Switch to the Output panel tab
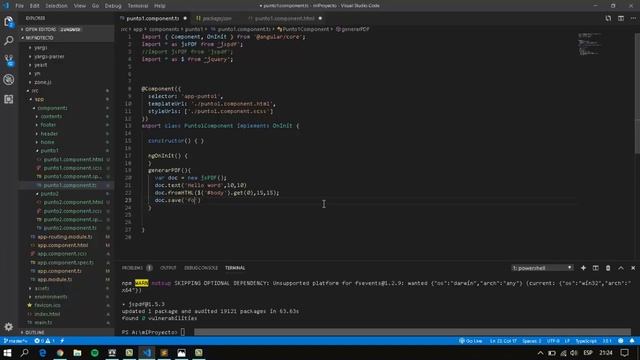The height and width of the screenshot is (360, 640). click(x=168, y=268)
